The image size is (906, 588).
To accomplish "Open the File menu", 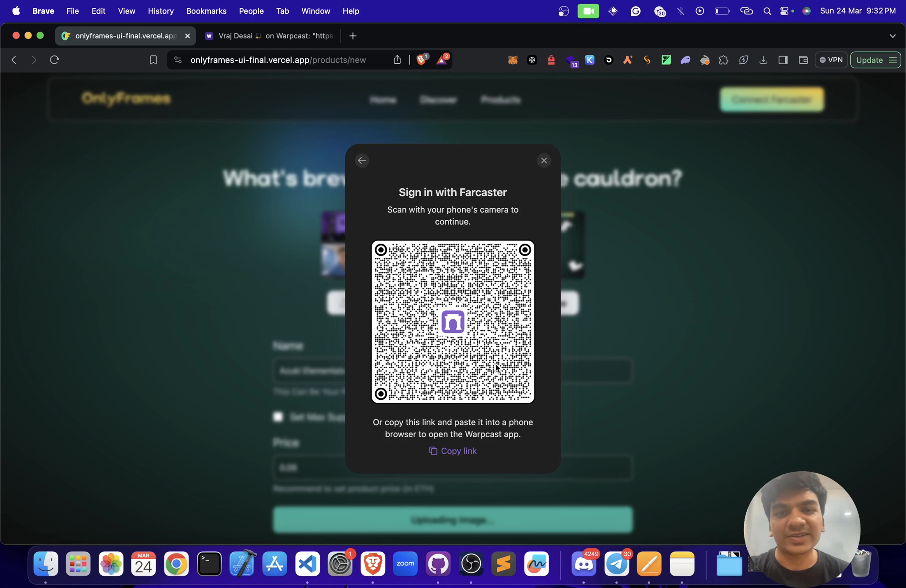I will pos(73,11).
